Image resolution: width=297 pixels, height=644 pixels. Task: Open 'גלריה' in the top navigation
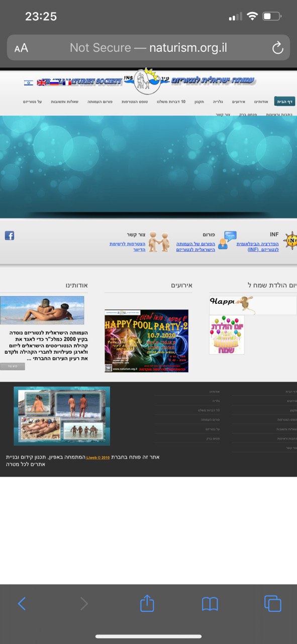(218, 102)
